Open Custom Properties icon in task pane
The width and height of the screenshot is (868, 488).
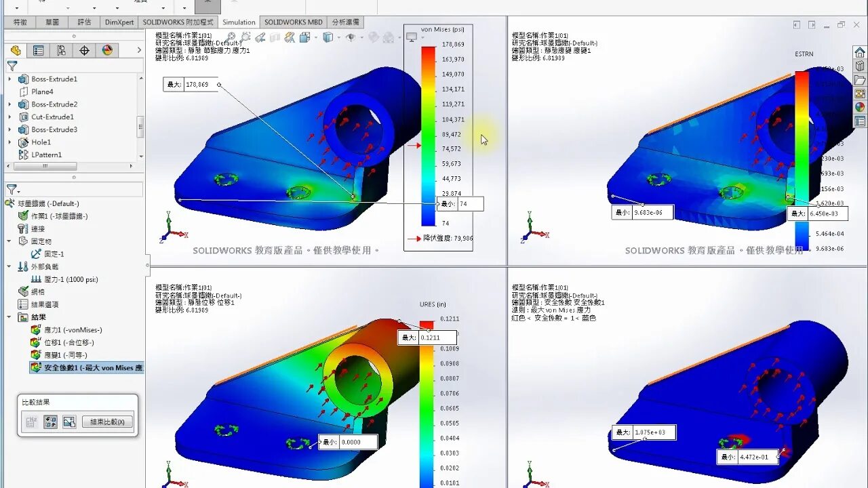tap(860, 121)
